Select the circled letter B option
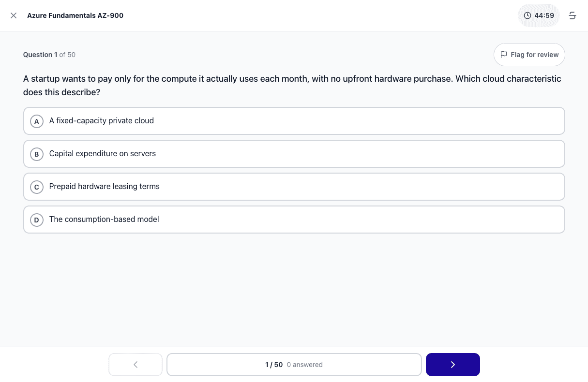 pos(37,154)
